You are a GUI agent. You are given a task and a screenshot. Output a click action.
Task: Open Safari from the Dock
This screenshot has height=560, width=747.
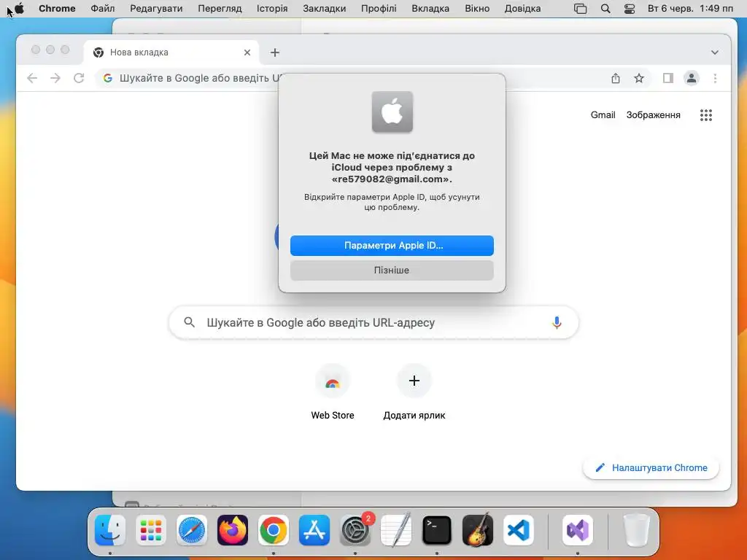pos(192,530)
